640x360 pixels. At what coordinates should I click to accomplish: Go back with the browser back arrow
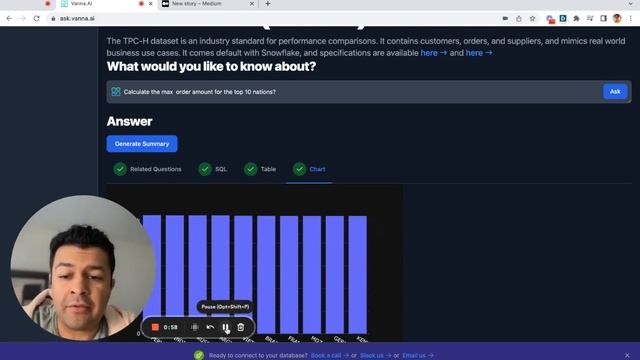[x=9, y=18]
